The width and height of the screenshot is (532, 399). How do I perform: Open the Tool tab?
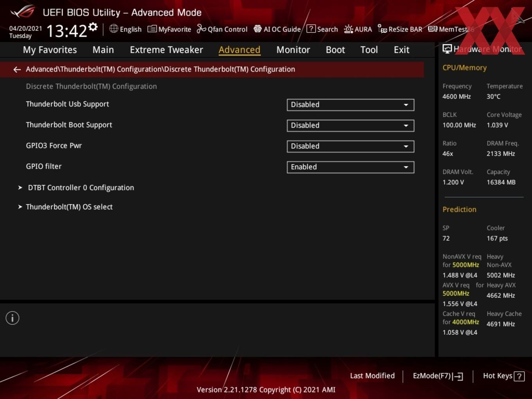click(369, 50)
